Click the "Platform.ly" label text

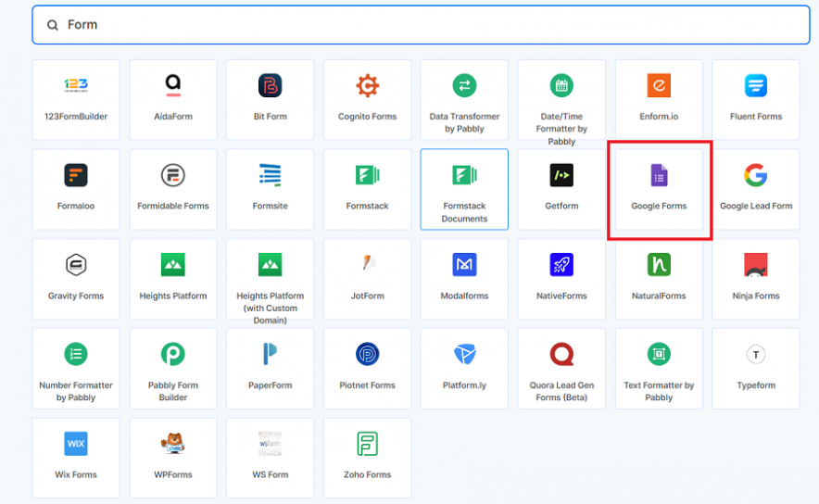464,385
